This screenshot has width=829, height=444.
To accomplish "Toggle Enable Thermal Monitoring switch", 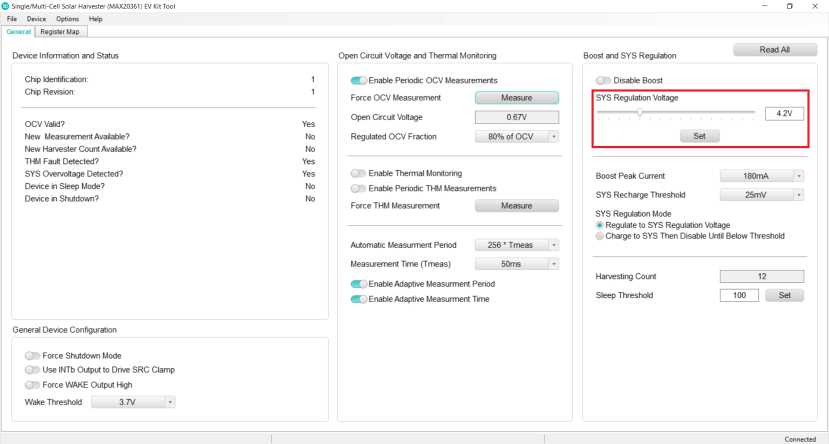I will pos(359,173).
